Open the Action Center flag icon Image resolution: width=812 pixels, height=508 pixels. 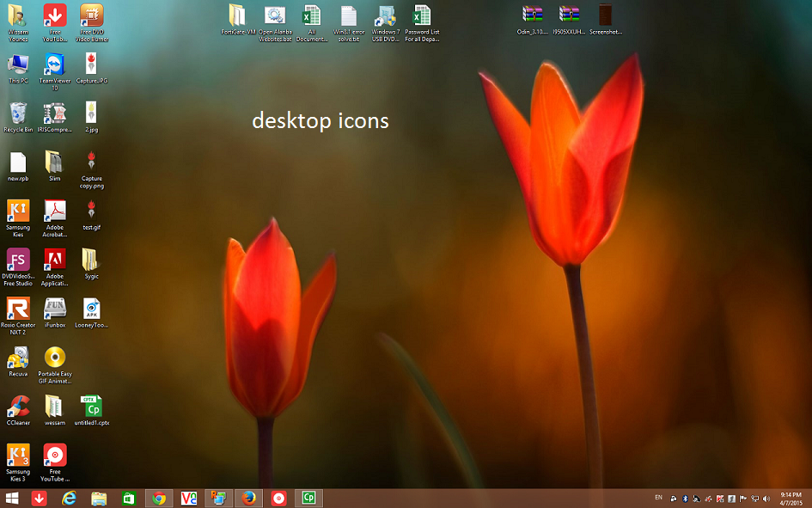[743, 499]
